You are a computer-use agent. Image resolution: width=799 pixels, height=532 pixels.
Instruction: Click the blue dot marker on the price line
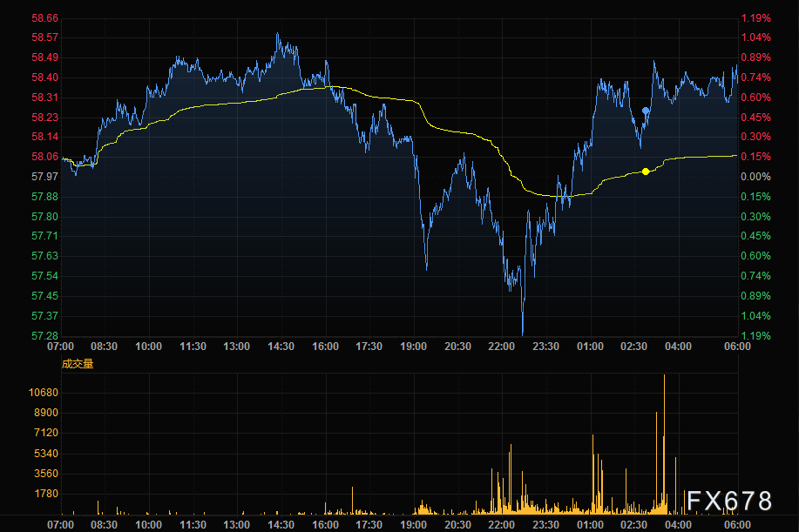646,111
